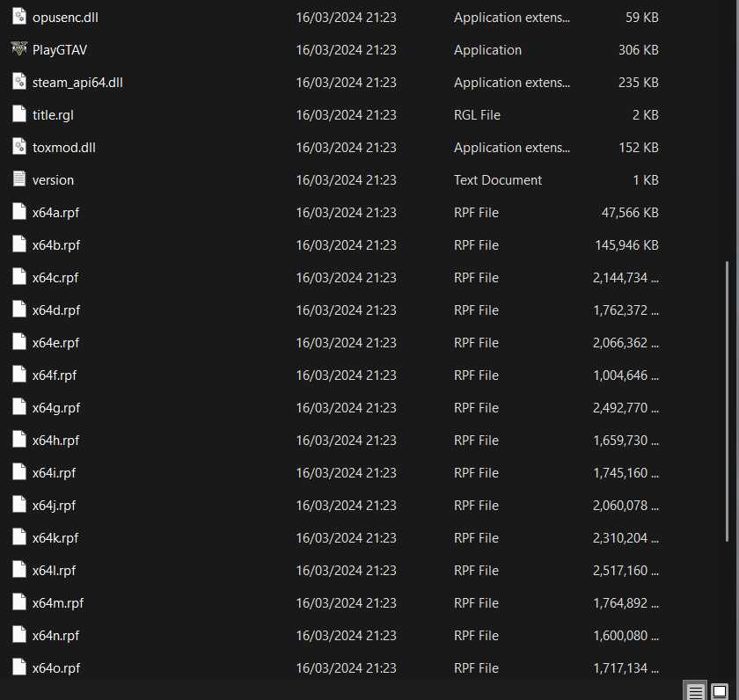Viewport: 739px width, 700px height.
Task: Click the x64c.rpf file icon
Action: pos(18,276)
